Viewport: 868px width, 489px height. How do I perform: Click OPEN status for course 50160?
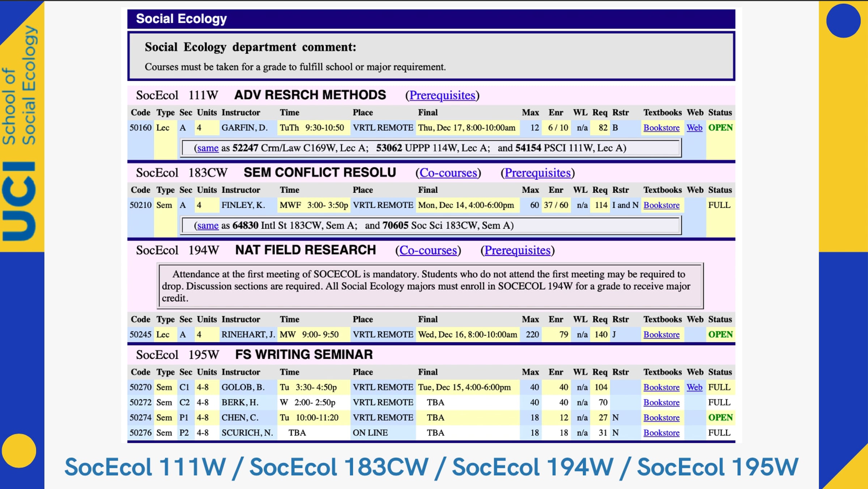pyautogui.click(x=720, y=128)
